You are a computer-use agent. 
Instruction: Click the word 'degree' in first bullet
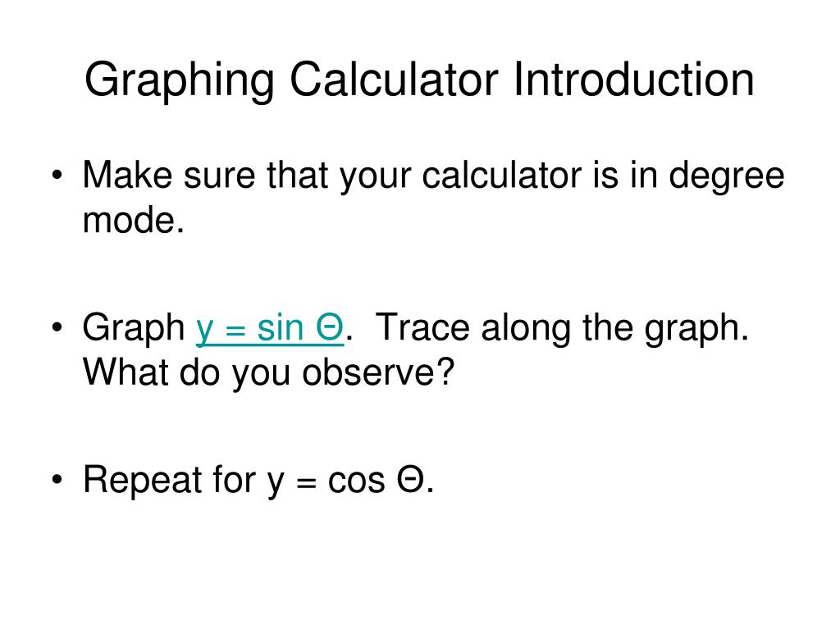727,177
